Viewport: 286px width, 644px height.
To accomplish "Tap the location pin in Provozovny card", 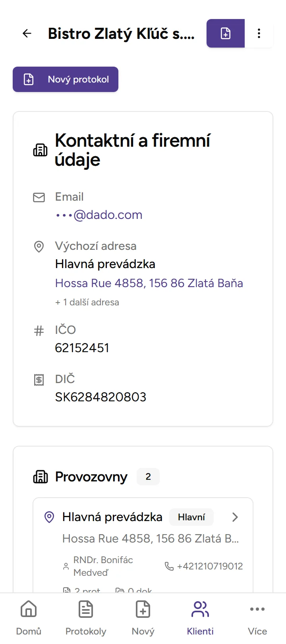I will 49,517.
